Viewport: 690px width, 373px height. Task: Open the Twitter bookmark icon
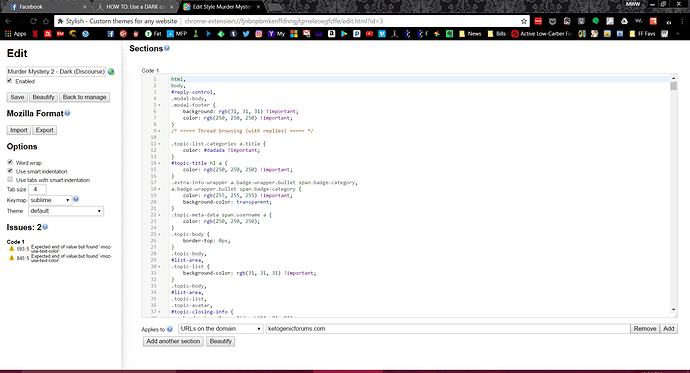click(x=246, y=33)
